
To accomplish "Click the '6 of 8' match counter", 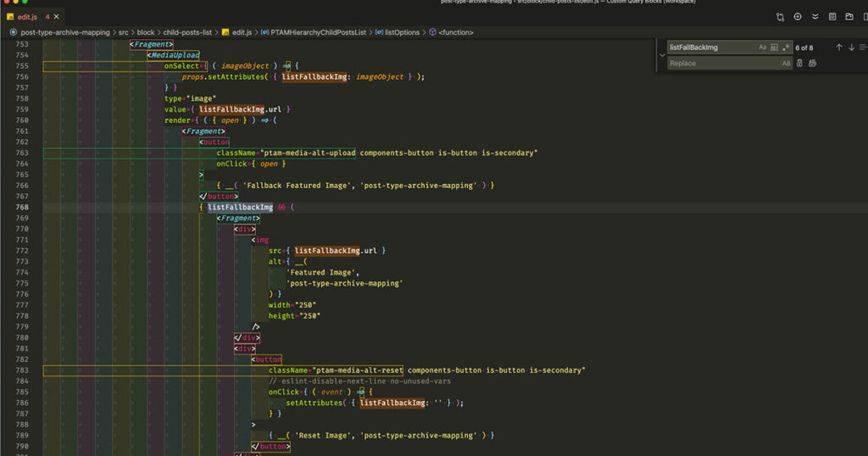I will tap(804, 48).
